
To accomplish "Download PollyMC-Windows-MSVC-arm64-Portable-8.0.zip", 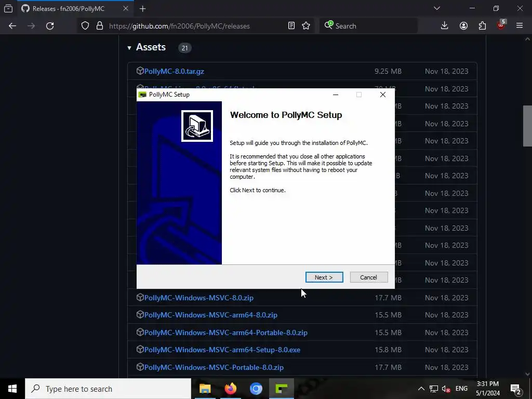I will point(225,332).
